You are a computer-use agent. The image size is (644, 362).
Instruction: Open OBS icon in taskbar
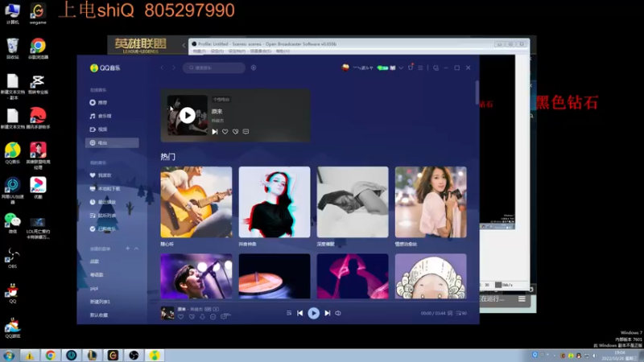coord(134,356)
